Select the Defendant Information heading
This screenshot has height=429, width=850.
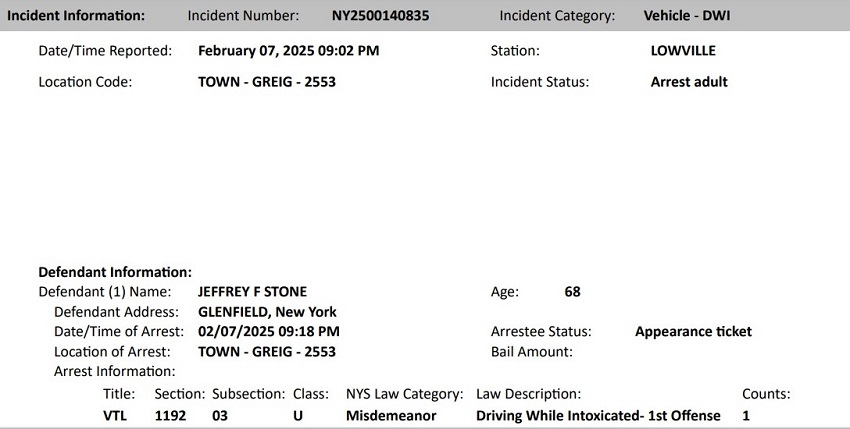coord(115,272)
